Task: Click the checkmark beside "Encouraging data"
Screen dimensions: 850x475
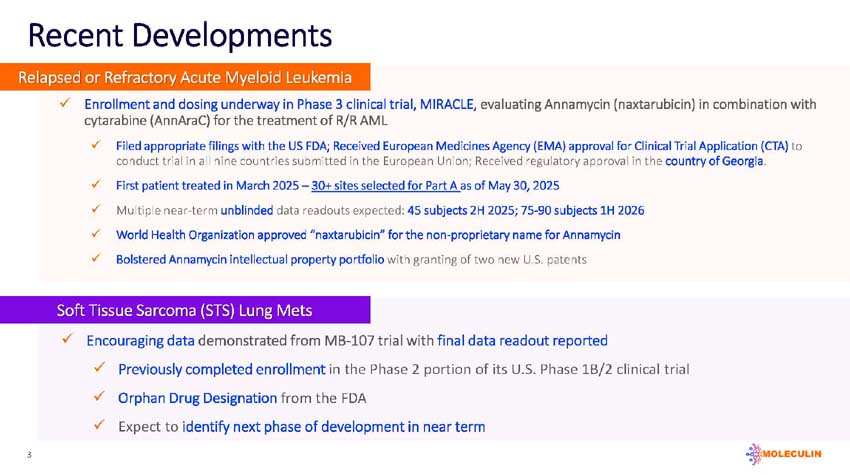Action: tap(67, 339)
